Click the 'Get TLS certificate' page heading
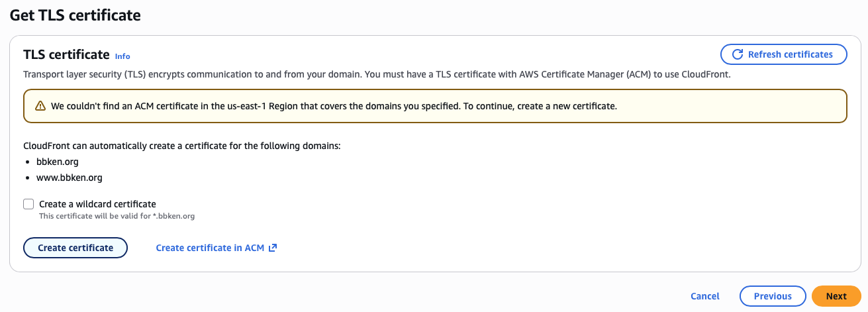 pyautogui.click(x=75, y=15)
